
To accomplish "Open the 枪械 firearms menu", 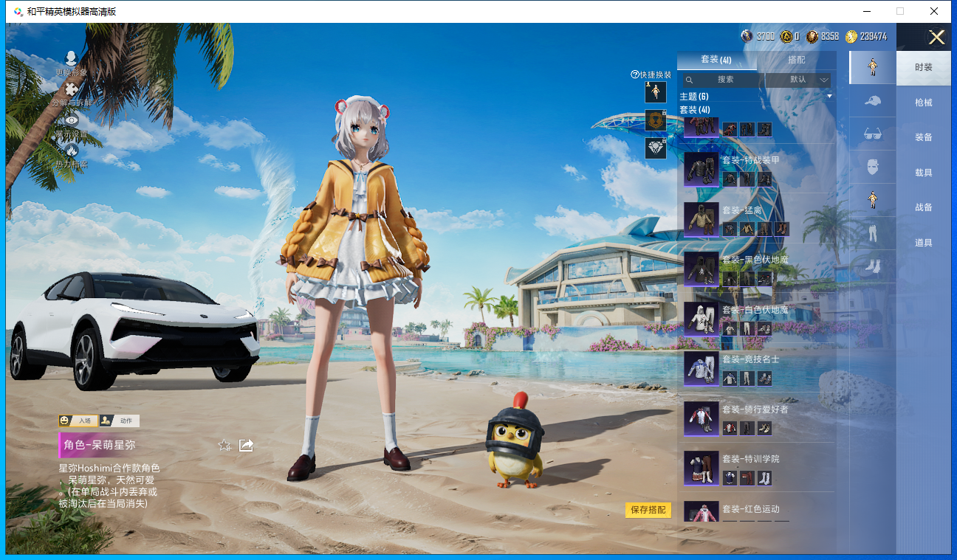I will 924,103.
